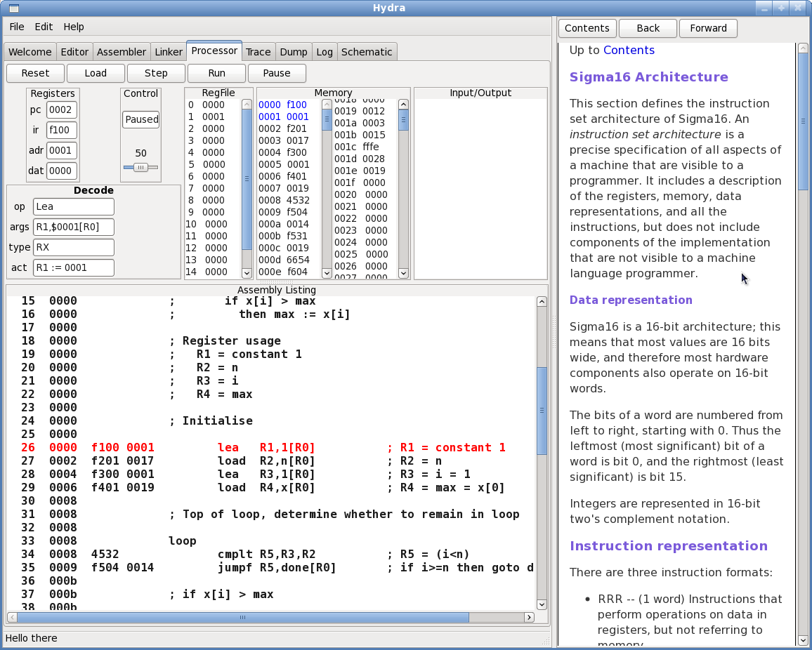Select memory row 001c fffe
This screenshot has width=812, height=650.
[365, 147]
